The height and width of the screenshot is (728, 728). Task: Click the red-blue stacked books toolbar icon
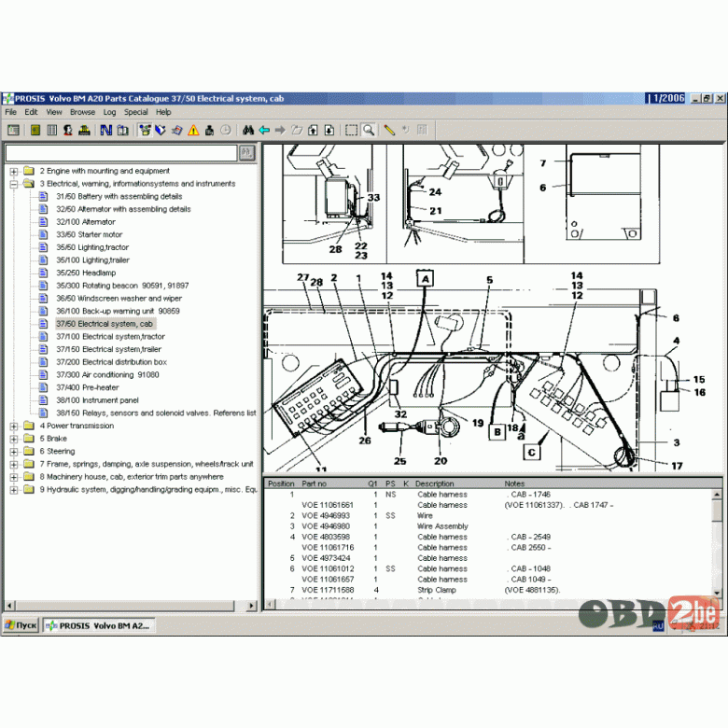coord(177,130)
